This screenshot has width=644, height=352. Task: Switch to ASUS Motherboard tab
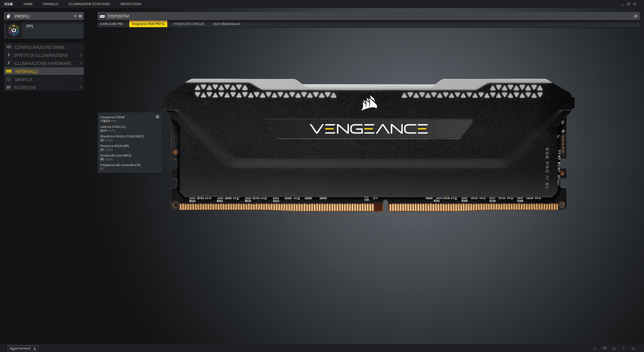226,24
